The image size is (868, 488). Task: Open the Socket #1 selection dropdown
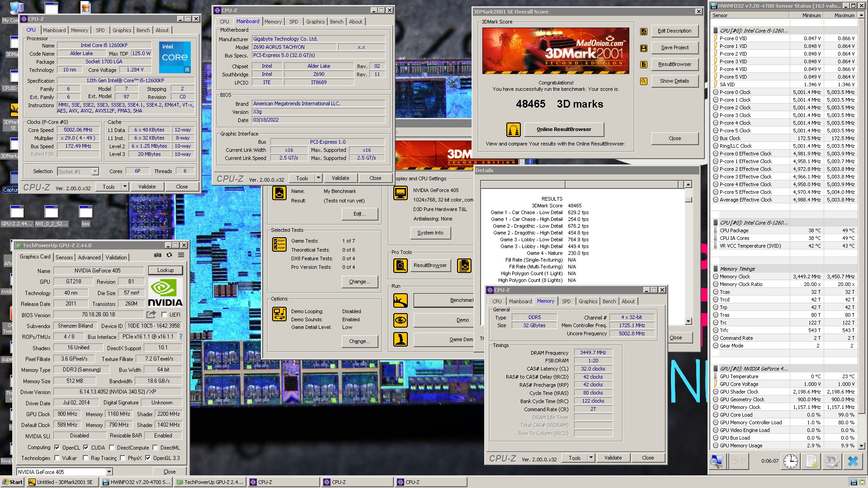tap(95, 172)
